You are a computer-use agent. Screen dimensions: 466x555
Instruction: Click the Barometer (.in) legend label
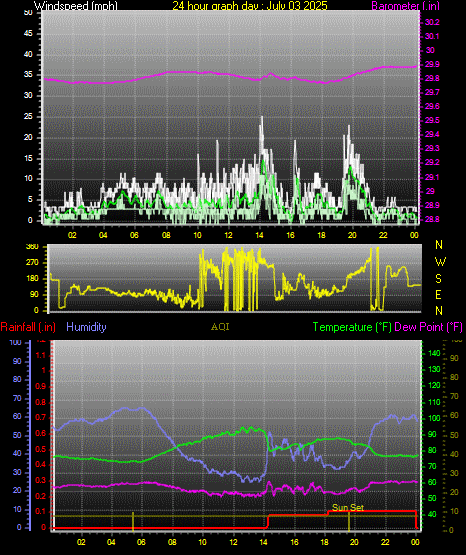(405, 5)
